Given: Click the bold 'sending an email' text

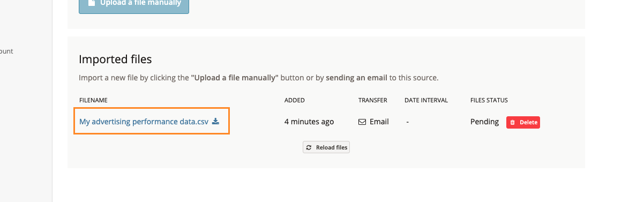Looking at the screenshot, I should click(356, 78).
